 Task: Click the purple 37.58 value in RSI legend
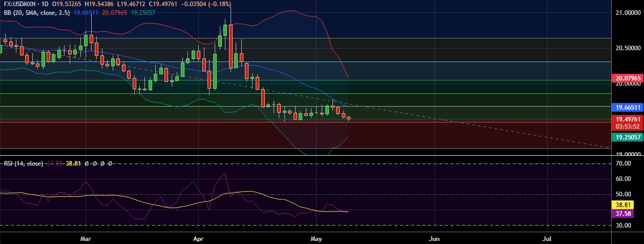55,164
